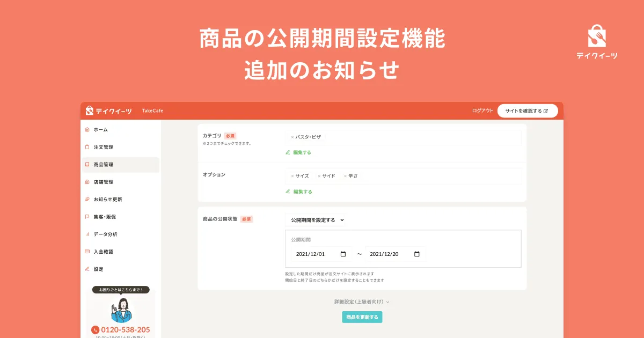644x338 pixels.
Task: Remove the サイズ option tag
Action: pos(292,176)
